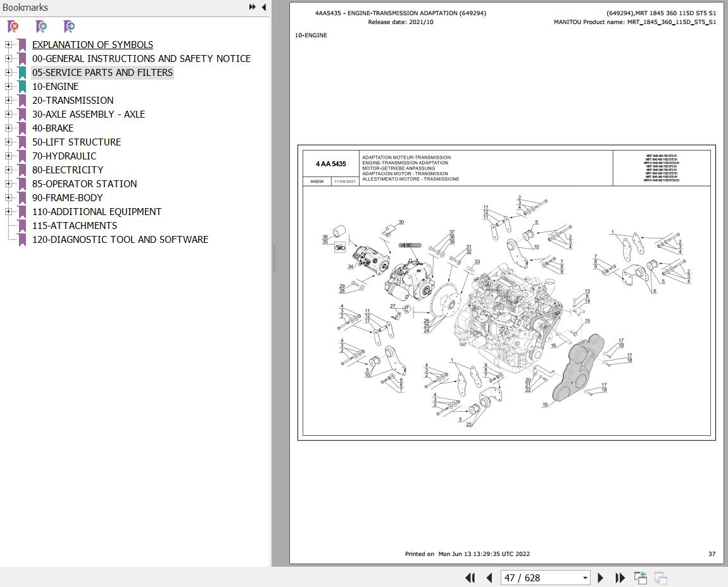This screenshot has height=587, width=728.
Task: Click the delete bookmark icon with red X
Action: (13, 27)
